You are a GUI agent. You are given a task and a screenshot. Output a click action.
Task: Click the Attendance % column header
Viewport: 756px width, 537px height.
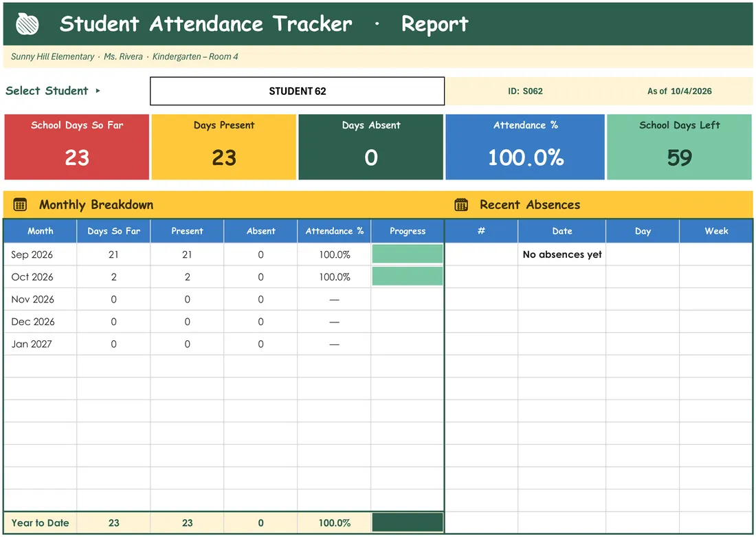tap(334, 231)
